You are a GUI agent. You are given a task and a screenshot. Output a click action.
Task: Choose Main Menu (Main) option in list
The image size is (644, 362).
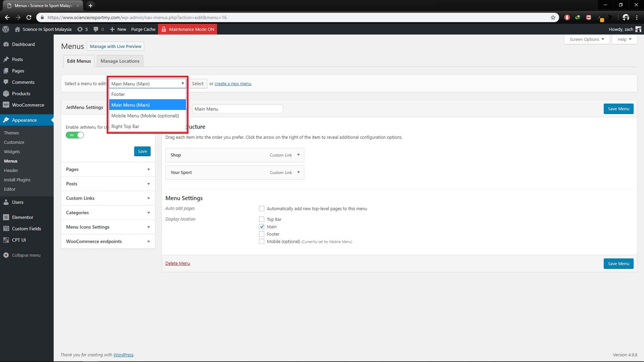[x=148, y=105]
